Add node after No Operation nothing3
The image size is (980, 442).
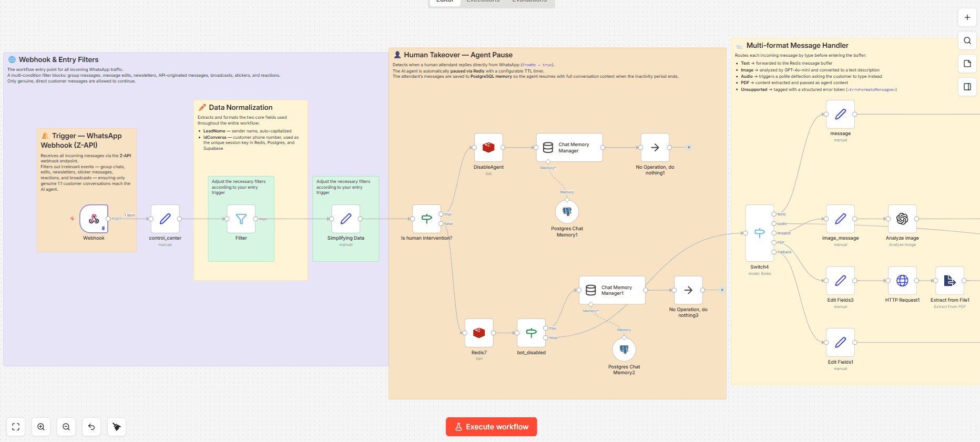[x=722, y=290]
